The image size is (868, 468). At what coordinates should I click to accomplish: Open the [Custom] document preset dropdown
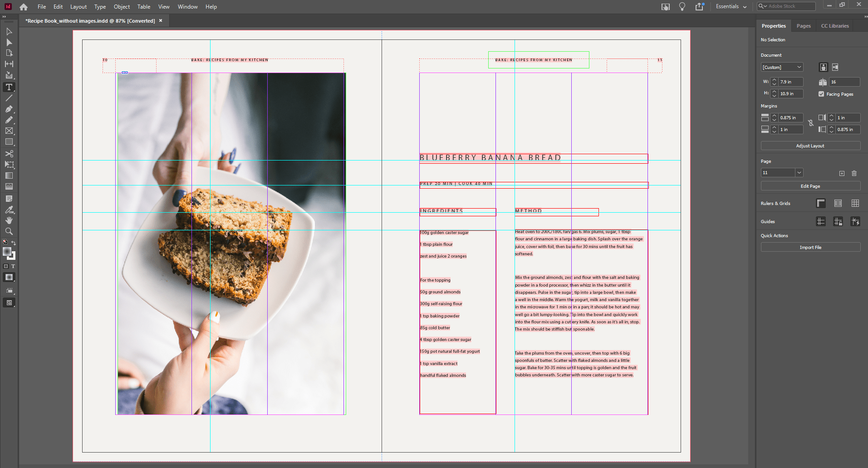click(782, 67)
